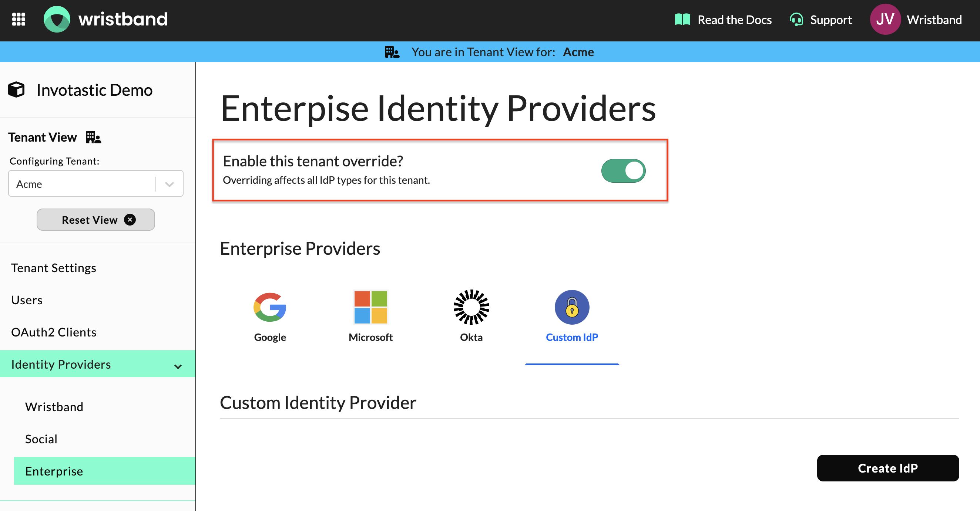The width and height of the screenshot is (980, 511).
Task: Click the building icon in blue banner
Action: coord(392,52)
